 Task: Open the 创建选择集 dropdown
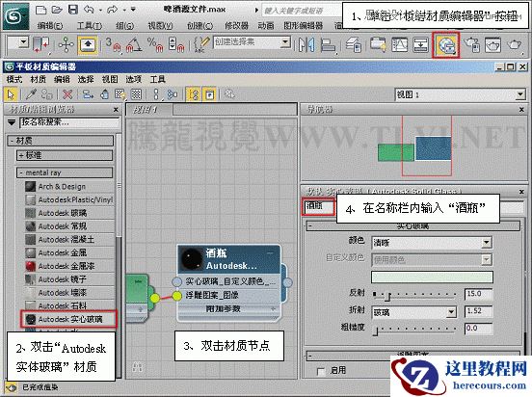click(285, 42)
